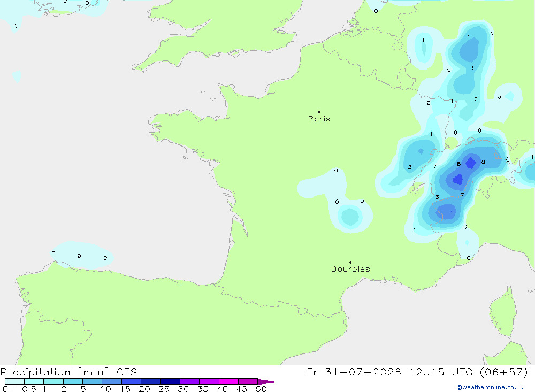Click the 7 mm precipitation value label

point(462,195)
